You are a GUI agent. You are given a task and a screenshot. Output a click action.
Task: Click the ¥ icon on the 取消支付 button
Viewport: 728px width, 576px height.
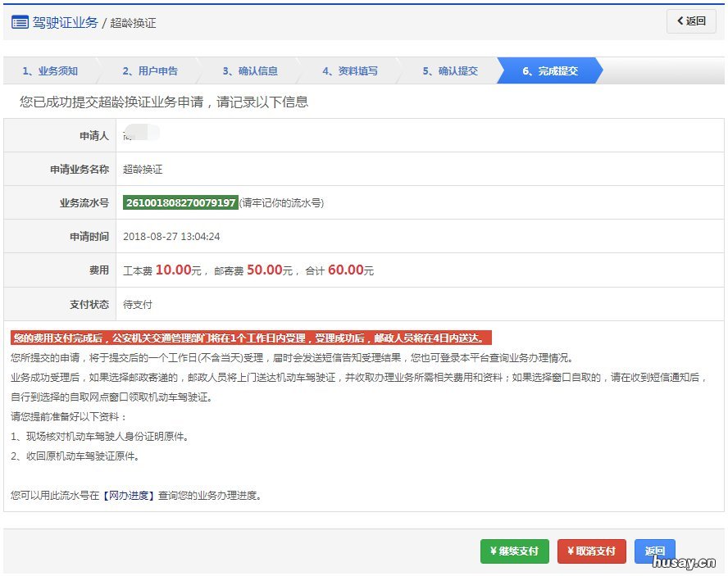coord(569,551)
